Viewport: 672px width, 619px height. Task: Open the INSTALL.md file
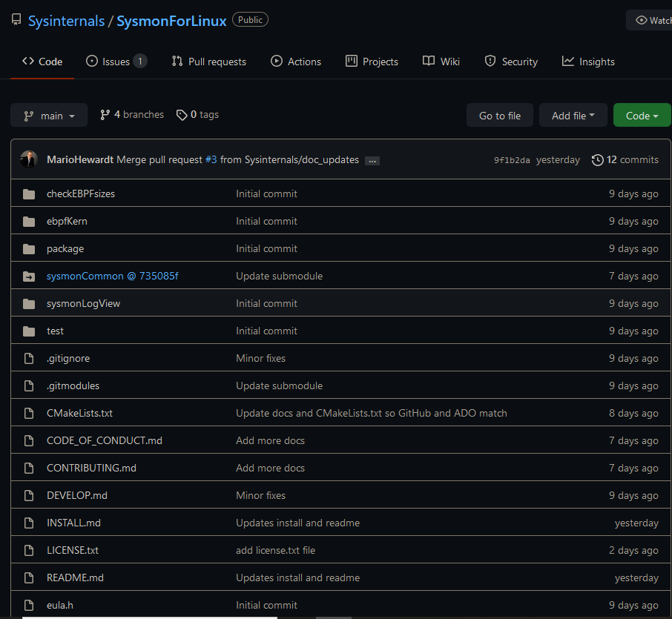73,523
